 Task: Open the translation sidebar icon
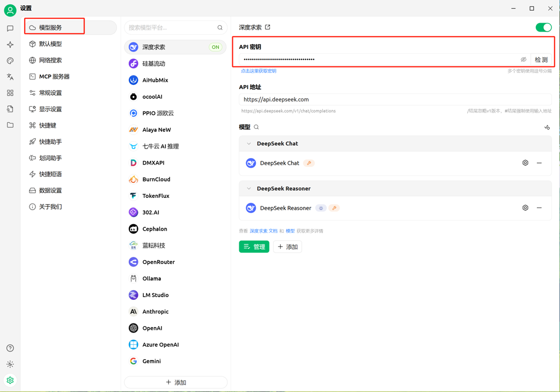(x=10, y=77)
